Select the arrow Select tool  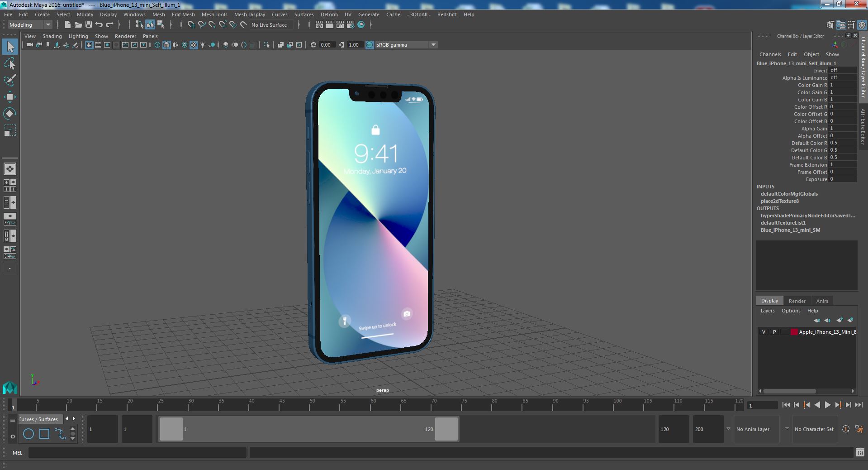pos(10,47)
